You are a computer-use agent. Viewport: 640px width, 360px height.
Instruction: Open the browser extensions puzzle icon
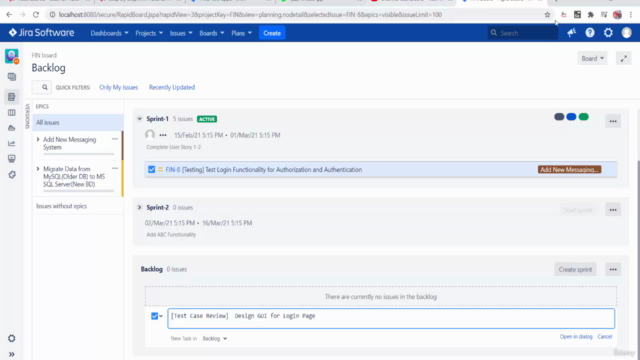pos(591,15)
